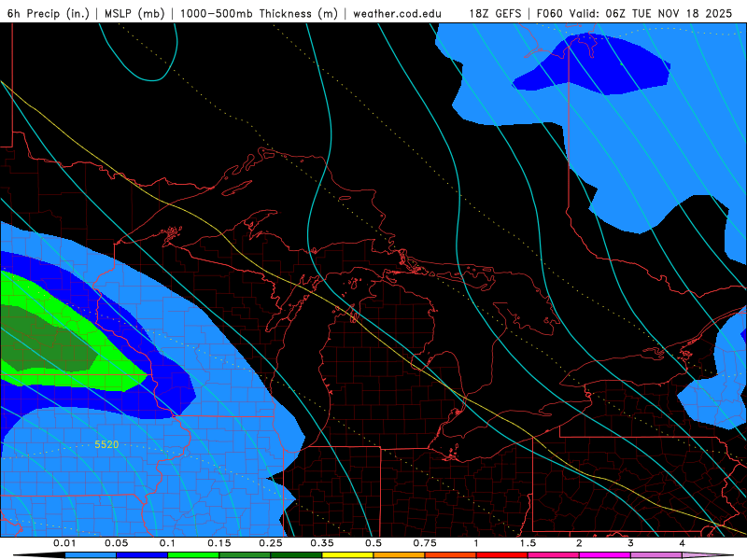Viewport: 747px width, 560px height.
Task: Click the '0.75' legend value
Action: [425, 543]
